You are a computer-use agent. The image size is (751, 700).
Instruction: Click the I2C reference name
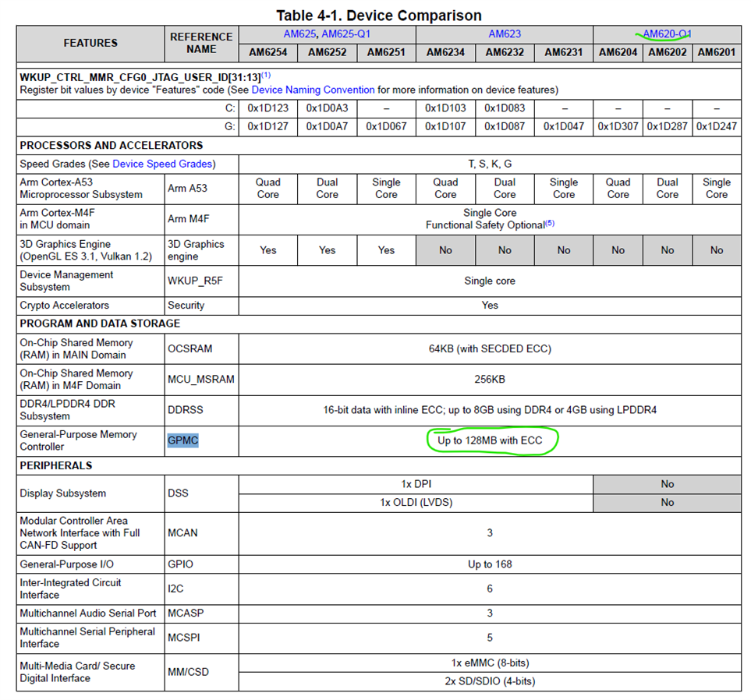click(x=175, y=589)
